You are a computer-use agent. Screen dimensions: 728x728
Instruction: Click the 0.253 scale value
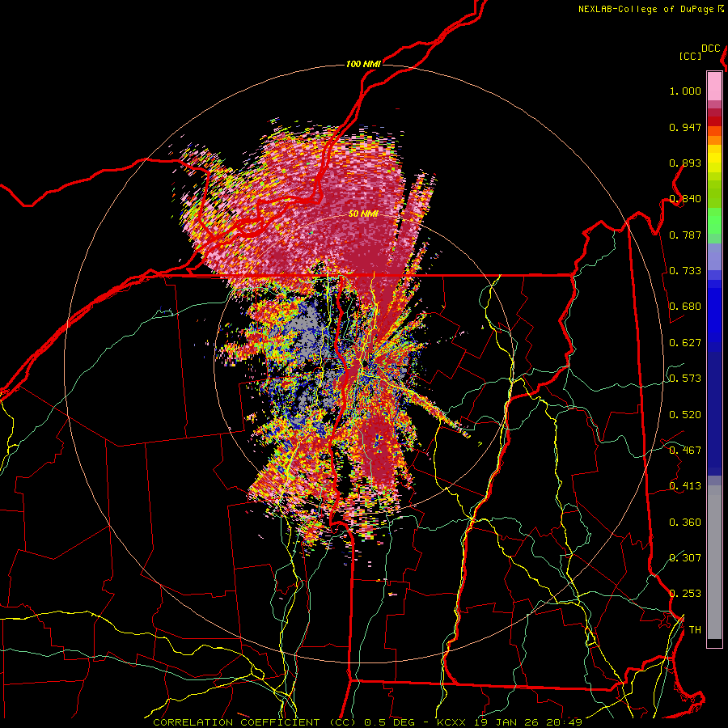coord(685,594)
